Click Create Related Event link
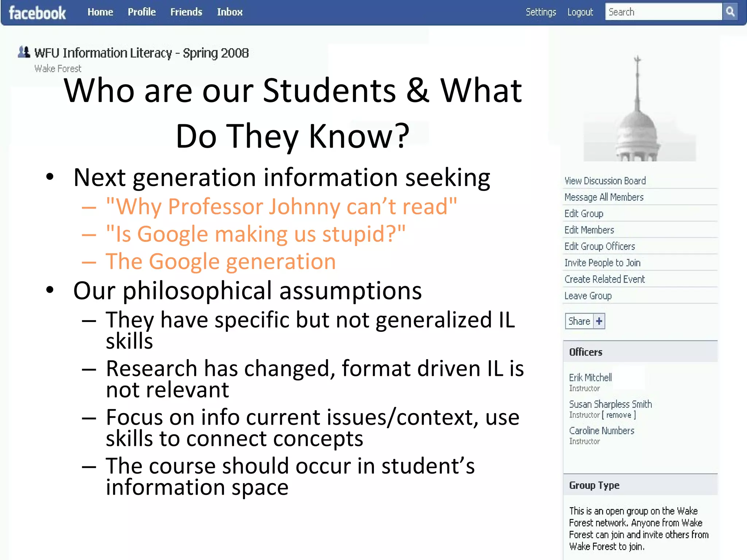This screenshot has height=560, width=747. point(605,279)
